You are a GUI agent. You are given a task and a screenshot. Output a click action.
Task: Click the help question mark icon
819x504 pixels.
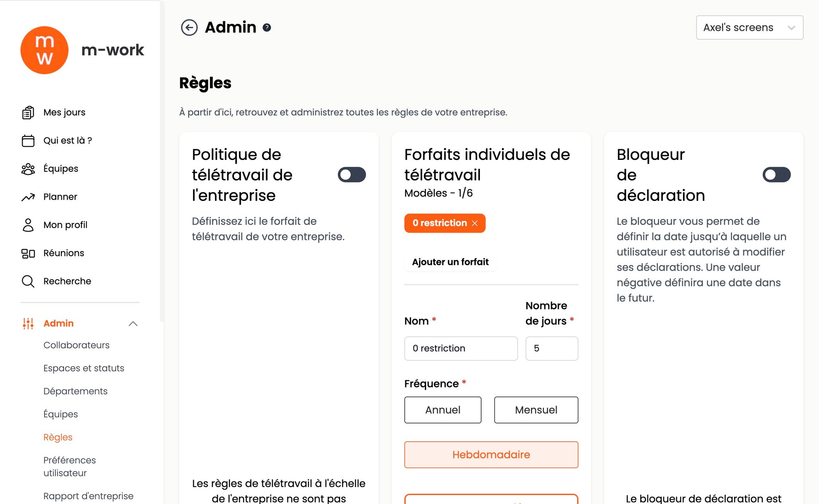click(267, 28)
